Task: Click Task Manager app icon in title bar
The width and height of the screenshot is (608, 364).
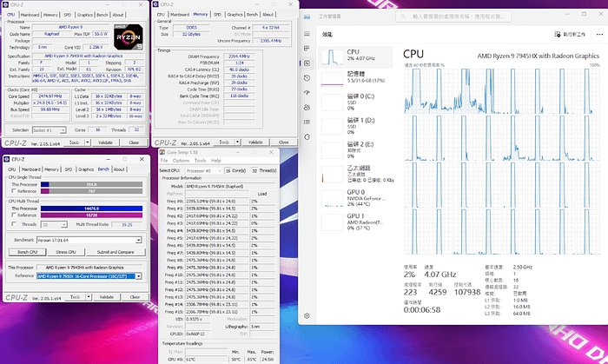Action: 307,17
